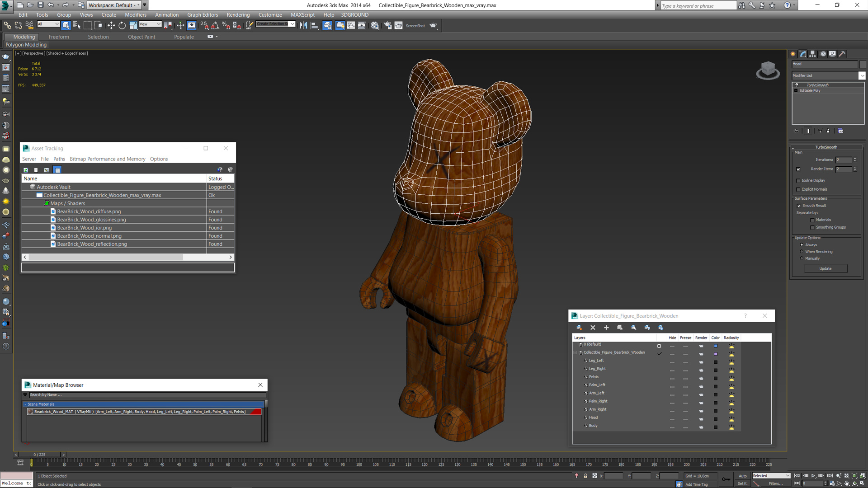868x488 pixels.
Task: Open the Utilities hammer tab
Action: tap(842, 54)
